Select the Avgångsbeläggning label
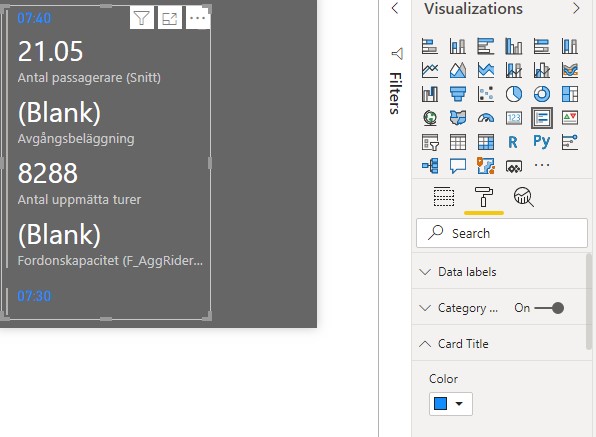 (76, 139)
